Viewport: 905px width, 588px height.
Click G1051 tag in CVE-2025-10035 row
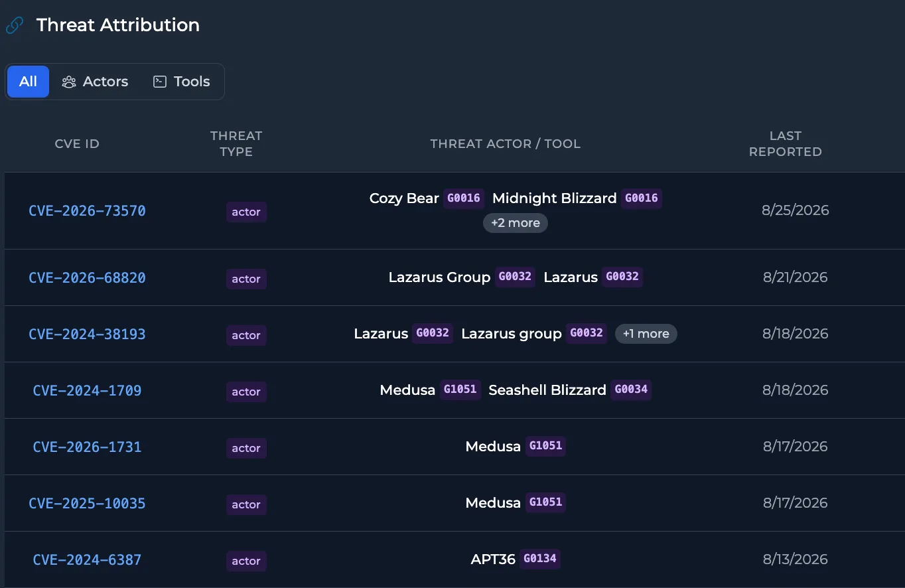[545, 502]
